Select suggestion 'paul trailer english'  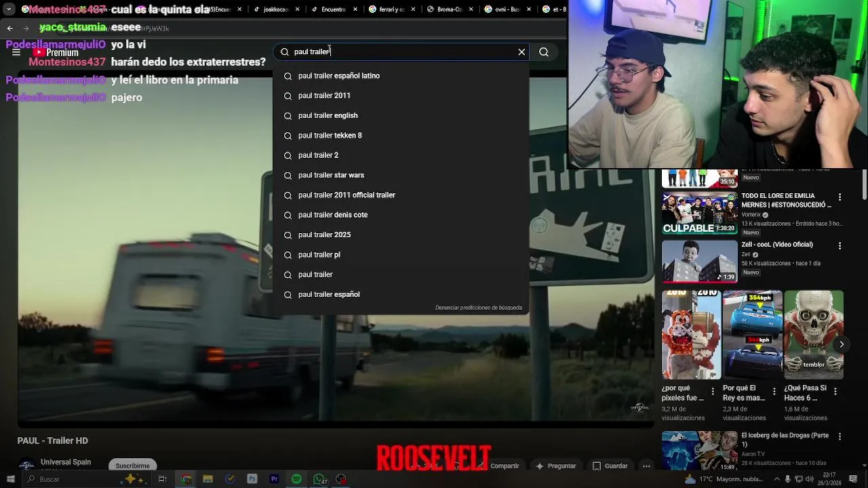point(401,115)
